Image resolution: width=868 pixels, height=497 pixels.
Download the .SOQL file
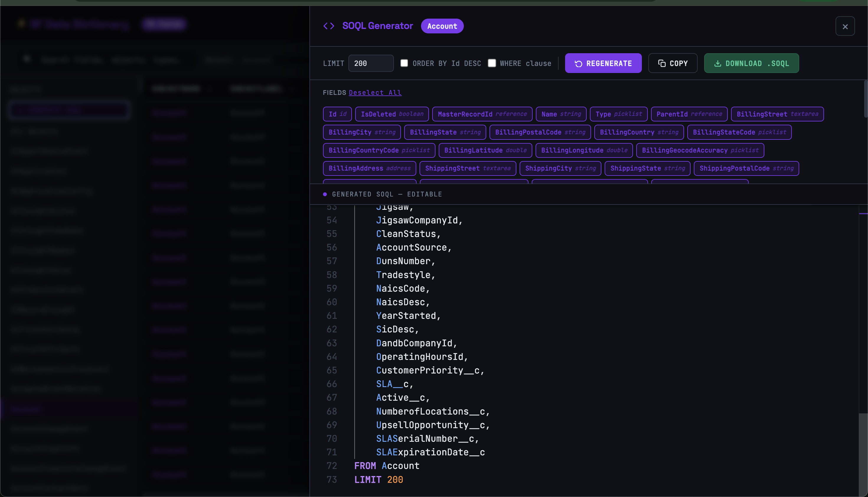[x=751, y=63]
